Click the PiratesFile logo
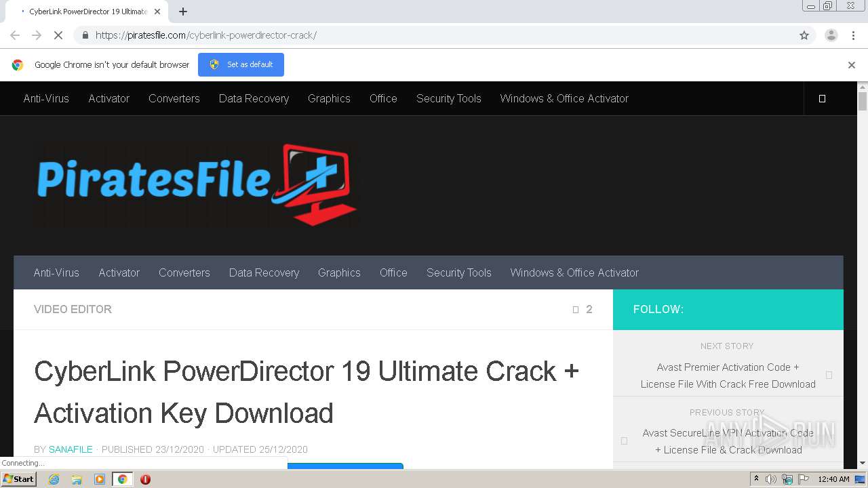This screenshot has height=488, width=868. click(197, 184)
